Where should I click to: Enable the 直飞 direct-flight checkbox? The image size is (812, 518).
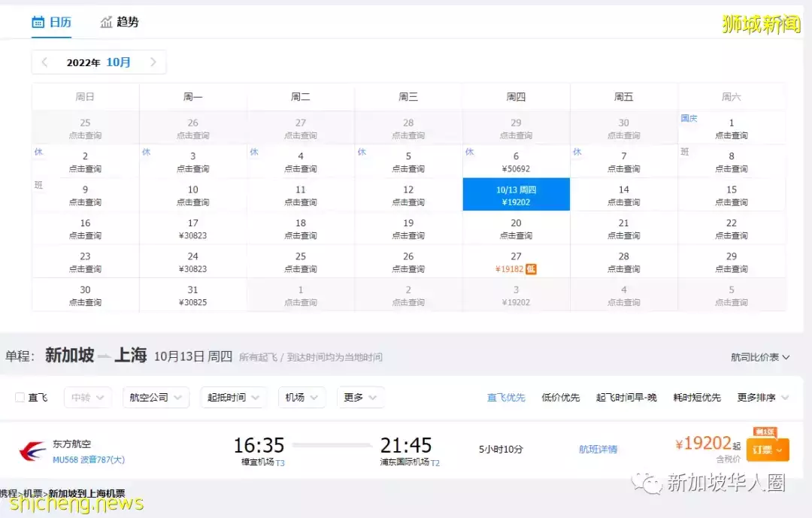pyautogui.click(x=20, y=397)
